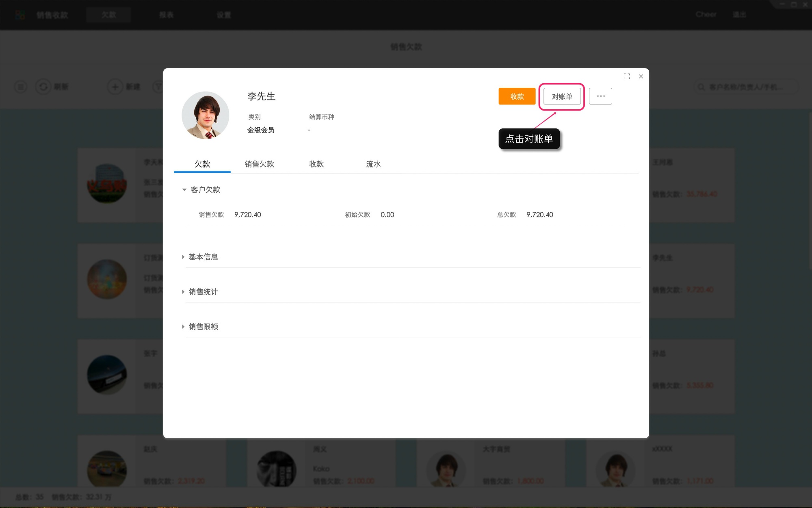The width and height of the screenshot is (812, 508).
Task: Open the more options ellipsis in the dialog
Action: tap(600, 96)
